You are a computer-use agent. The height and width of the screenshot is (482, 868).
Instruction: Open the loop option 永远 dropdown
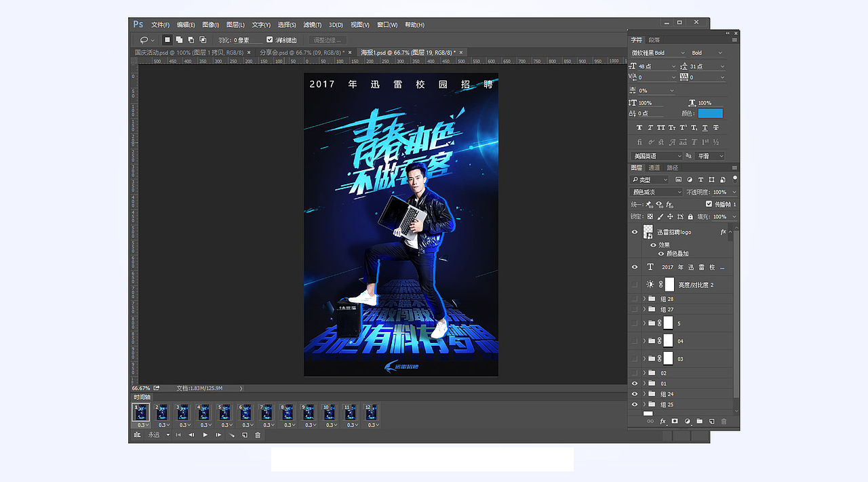[159, 435]
